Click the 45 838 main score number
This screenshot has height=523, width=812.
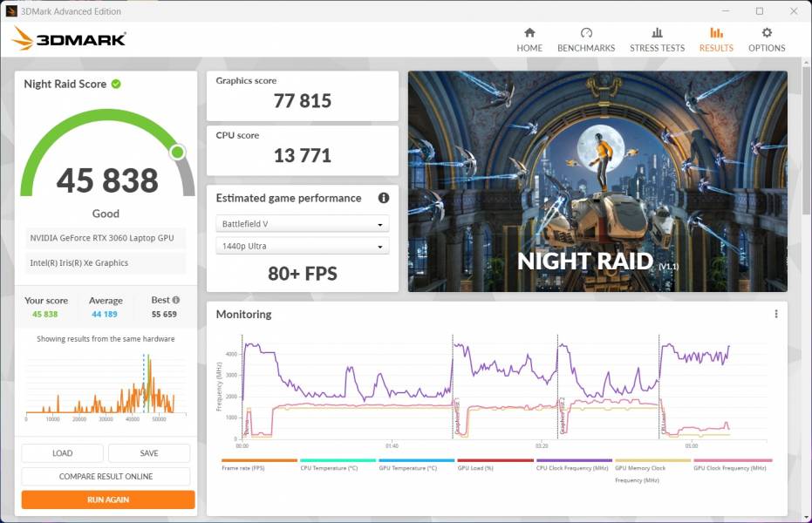(x=107, y=180)
